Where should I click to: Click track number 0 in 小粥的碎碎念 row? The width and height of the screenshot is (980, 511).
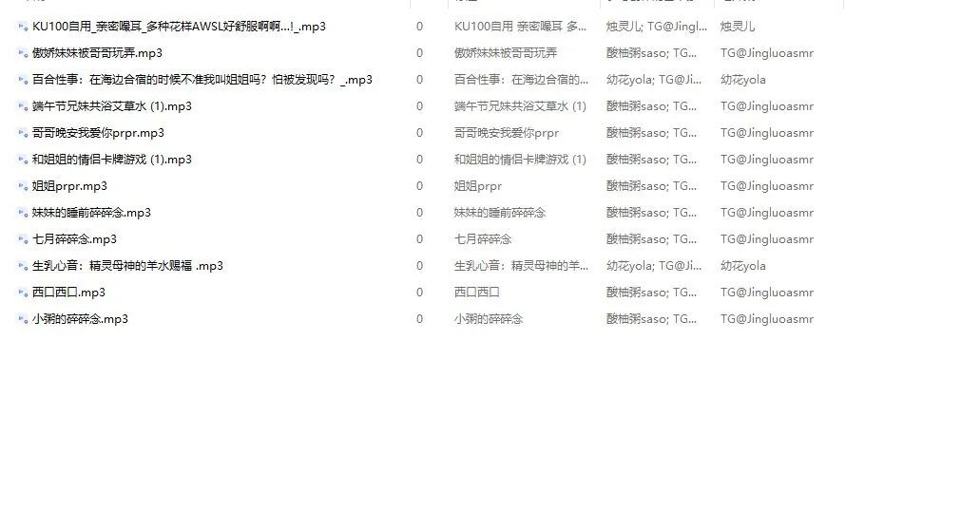pyautogui.click(x=419, y=318)
